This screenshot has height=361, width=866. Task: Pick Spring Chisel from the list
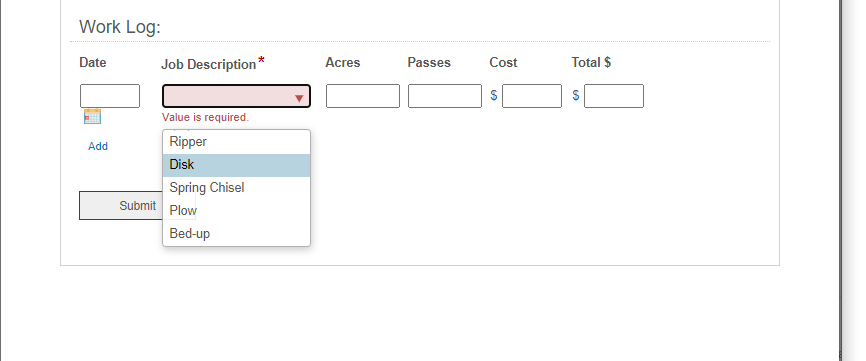pyautogui.click(x=236, y=188)
